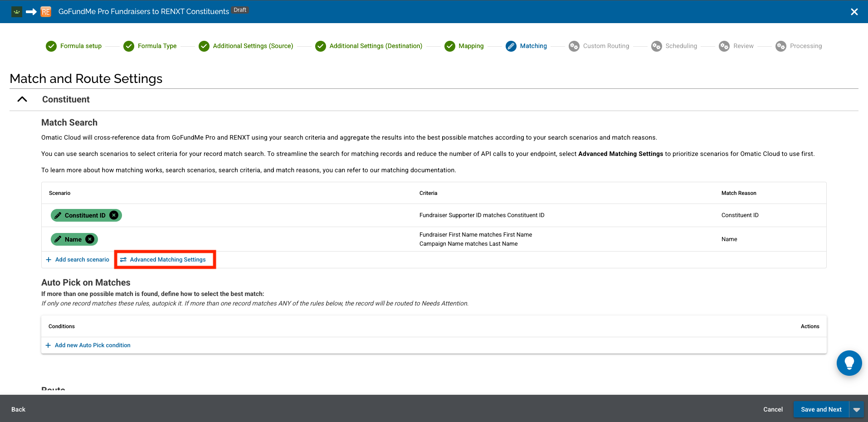Open the lightbulb help button

(x=849, y=363)
